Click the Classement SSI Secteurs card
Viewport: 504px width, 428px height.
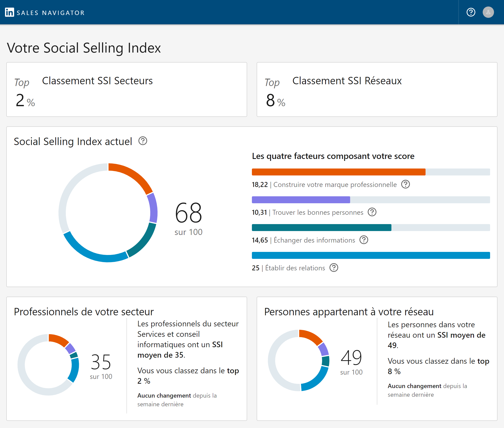click(126, 89)
